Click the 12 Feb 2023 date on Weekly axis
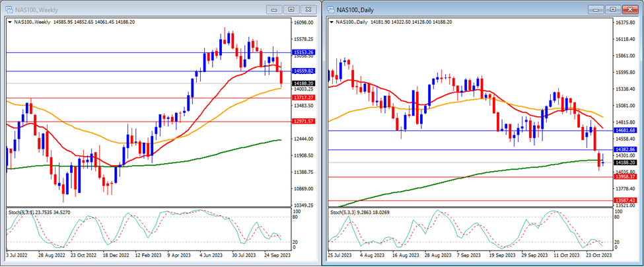644x267 pixels. 149,254
